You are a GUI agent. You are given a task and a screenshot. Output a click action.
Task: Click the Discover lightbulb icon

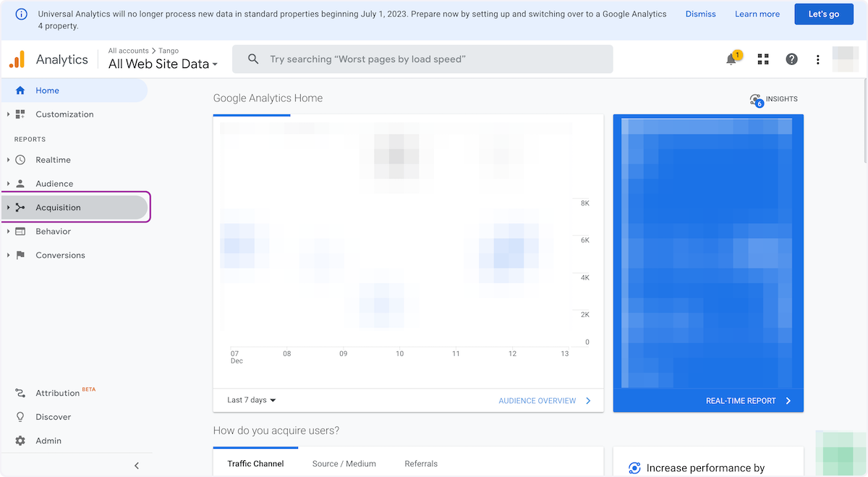click(x=20, y=417)
